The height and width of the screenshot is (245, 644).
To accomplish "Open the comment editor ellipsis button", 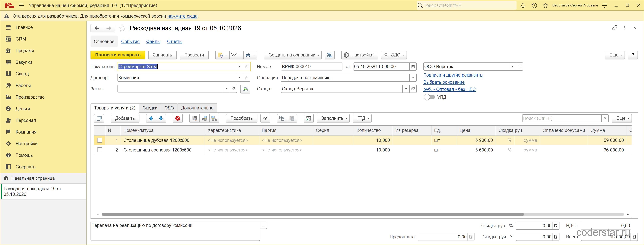I will (263, 226).
